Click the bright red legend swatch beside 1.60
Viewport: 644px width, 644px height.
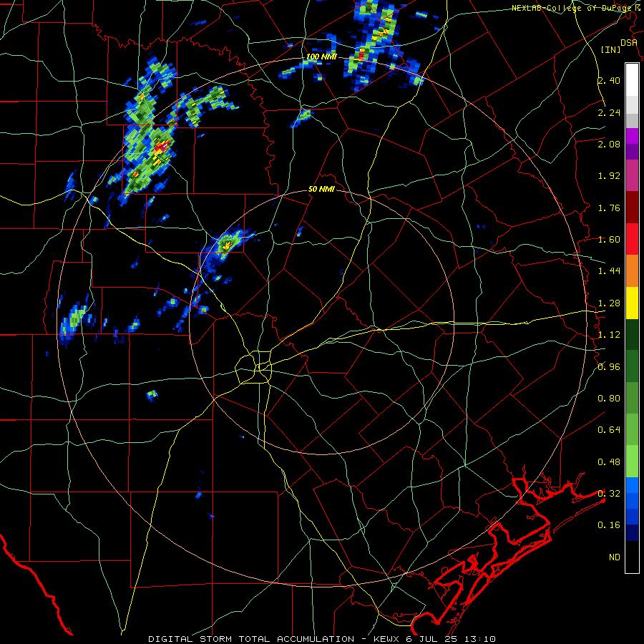pyautogui.click(x=632, y=239)
